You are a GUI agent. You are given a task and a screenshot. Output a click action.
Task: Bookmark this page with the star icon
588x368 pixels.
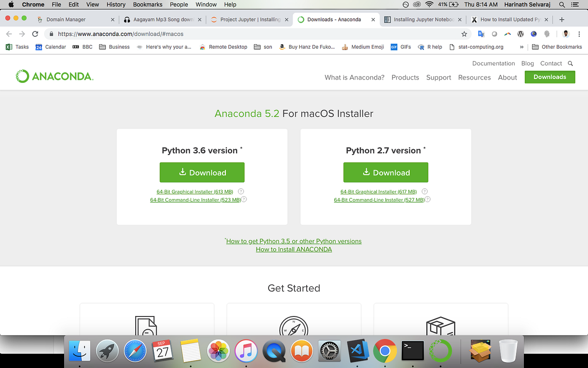click(464, 34)
